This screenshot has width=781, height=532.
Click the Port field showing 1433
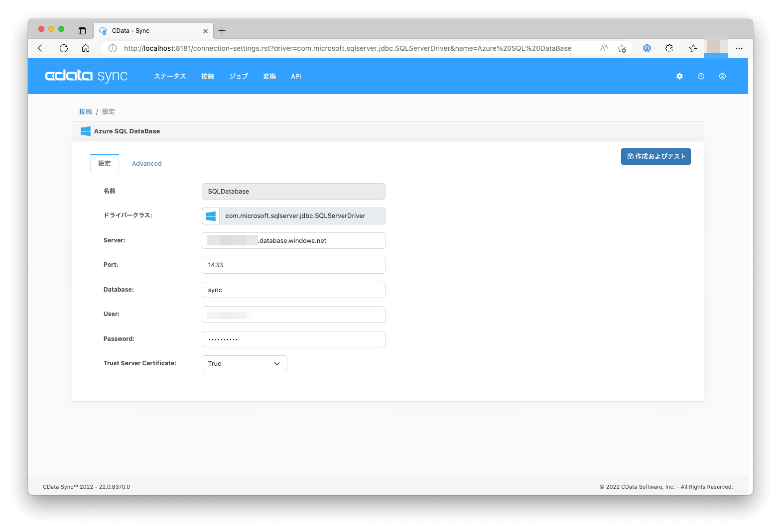293,265
